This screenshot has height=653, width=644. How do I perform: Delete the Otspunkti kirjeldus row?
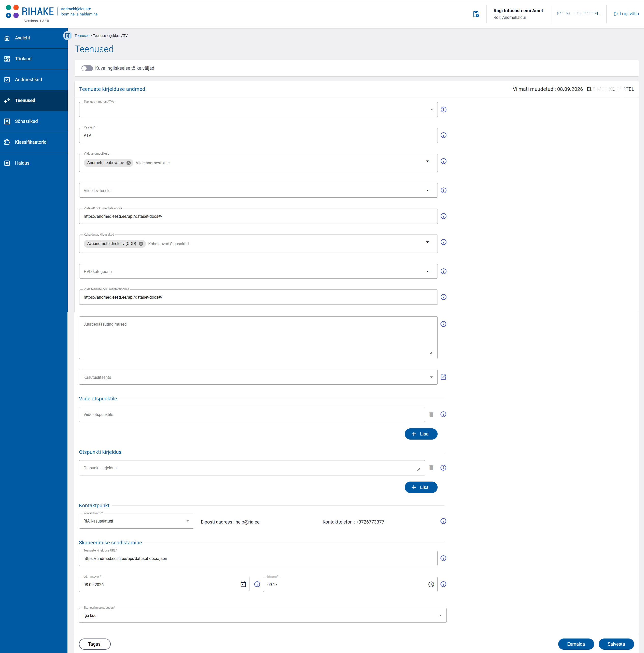click(x=431, y=468)
